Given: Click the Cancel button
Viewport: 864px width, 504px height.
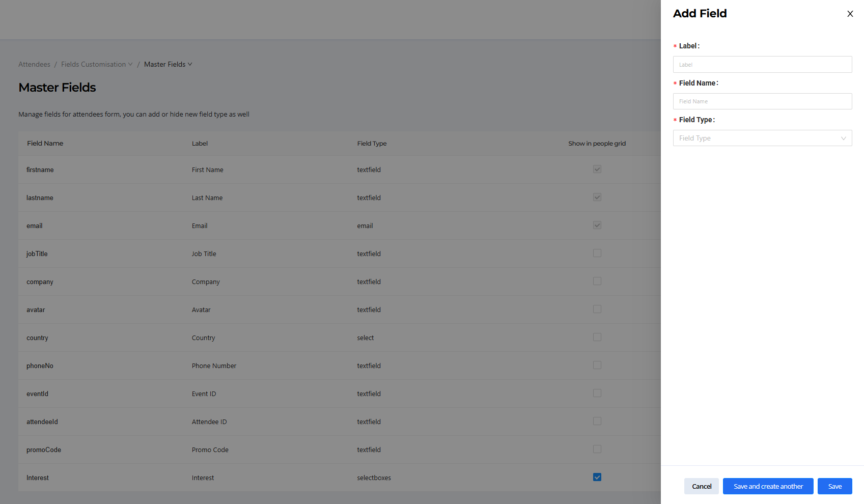Looking at the screenshot, I should [701, 486].
